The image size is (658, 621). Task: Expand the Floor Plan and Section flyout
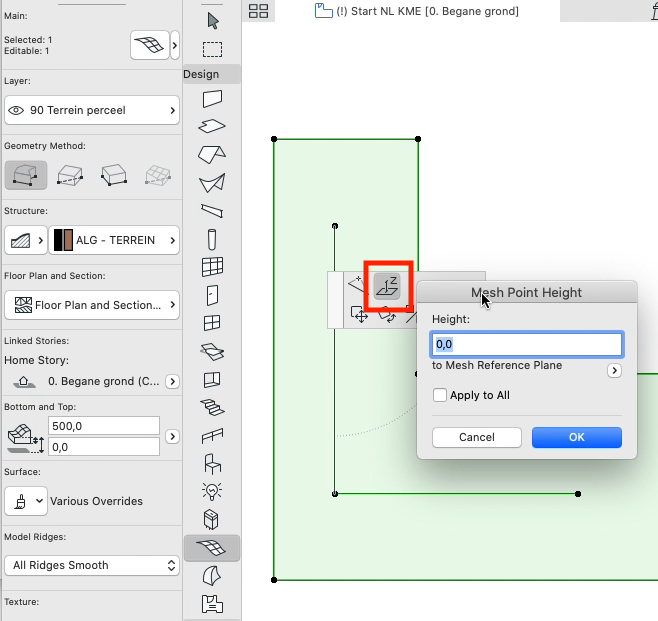92,305
